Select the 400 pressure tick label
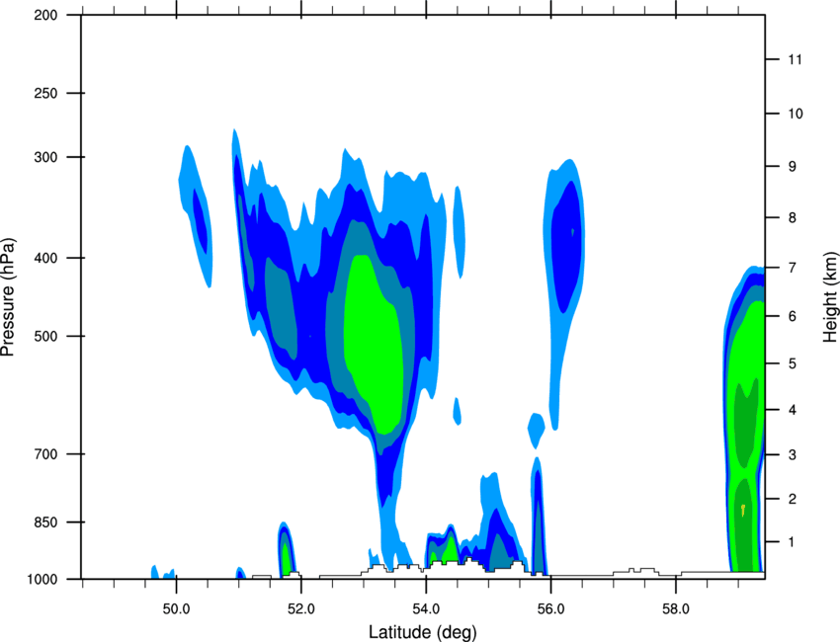Viewport: 840px width, 642px height. pyautogui.click(x=46, y=258)
